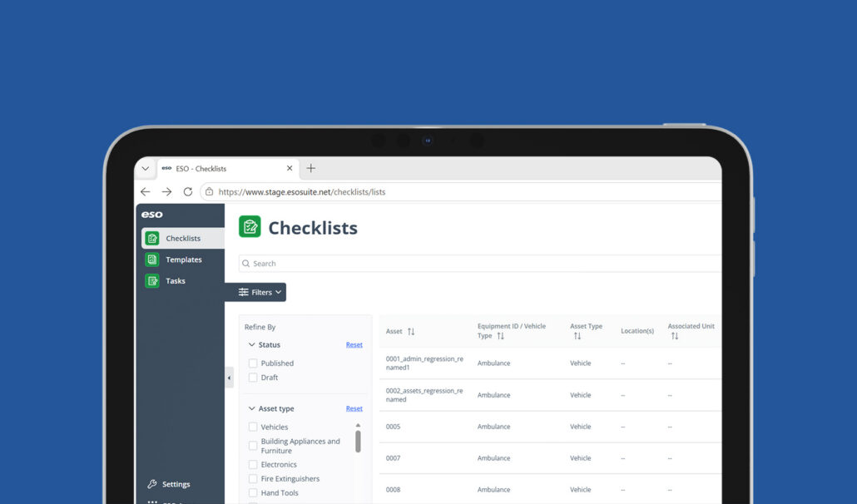This screenshot has width=857, height=504.
Task: Click the Settings wrench icon
Action: pos(152,484)
